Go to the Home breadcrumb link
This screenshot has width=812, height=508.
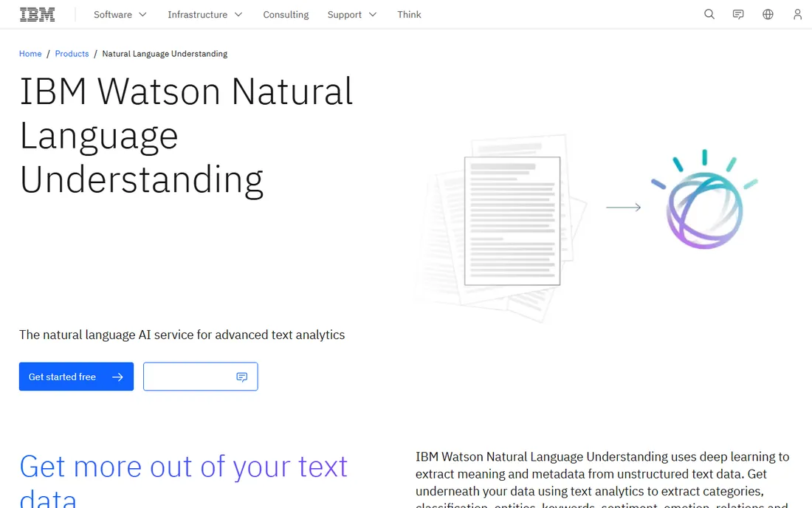click(x=30, y=54)
